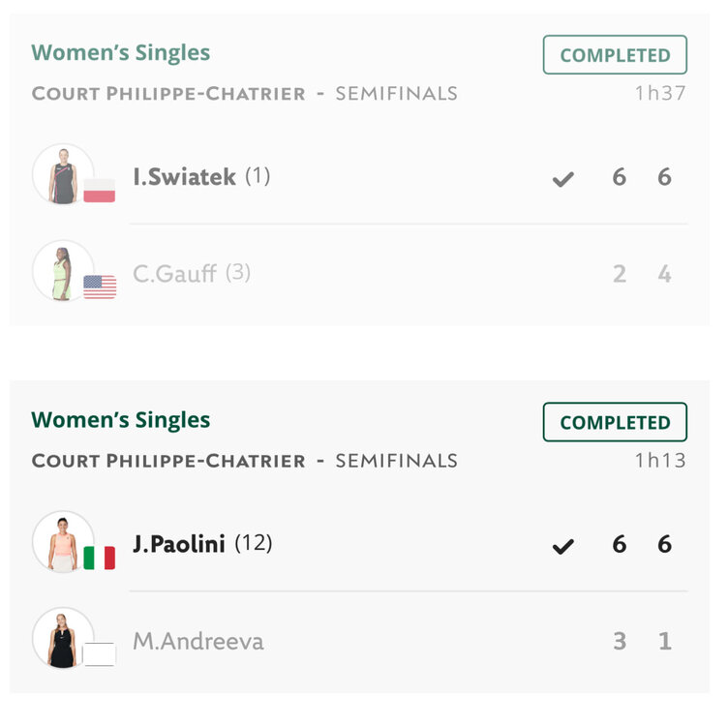
Task: Open the I.Swiatek player name link
Action: point(184,177)
